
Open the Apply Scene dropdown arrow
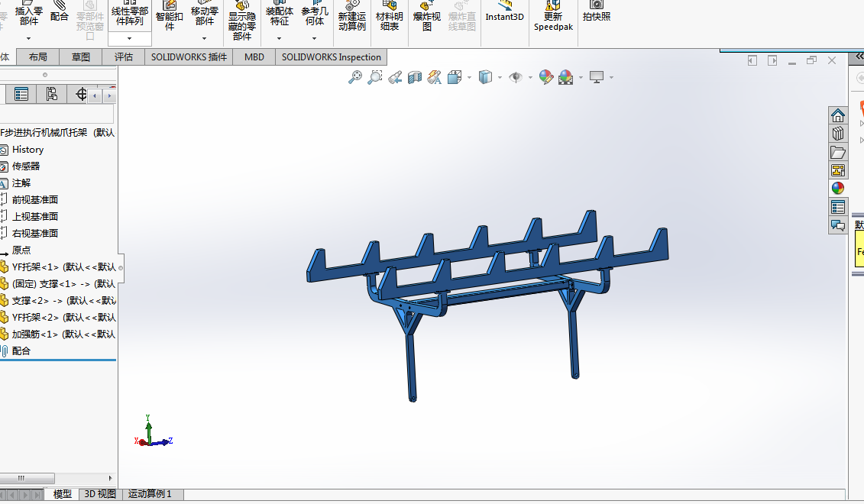581,78
